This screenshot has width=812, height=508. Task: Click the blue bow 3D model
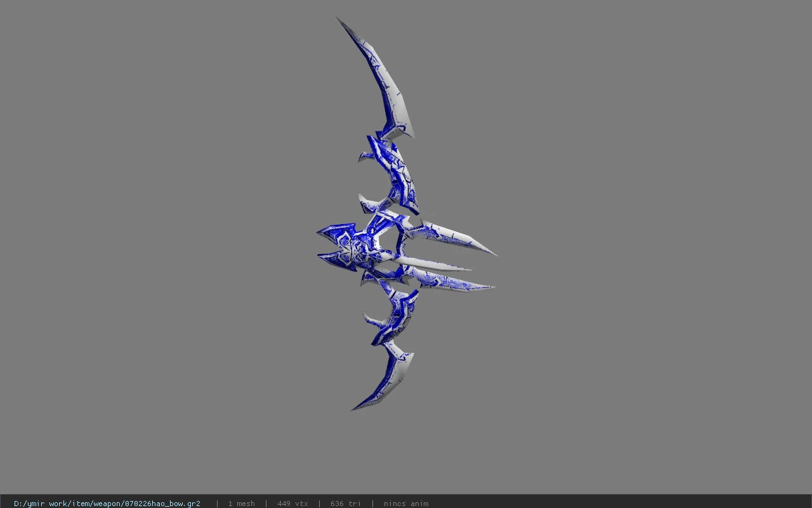[406, 214]
